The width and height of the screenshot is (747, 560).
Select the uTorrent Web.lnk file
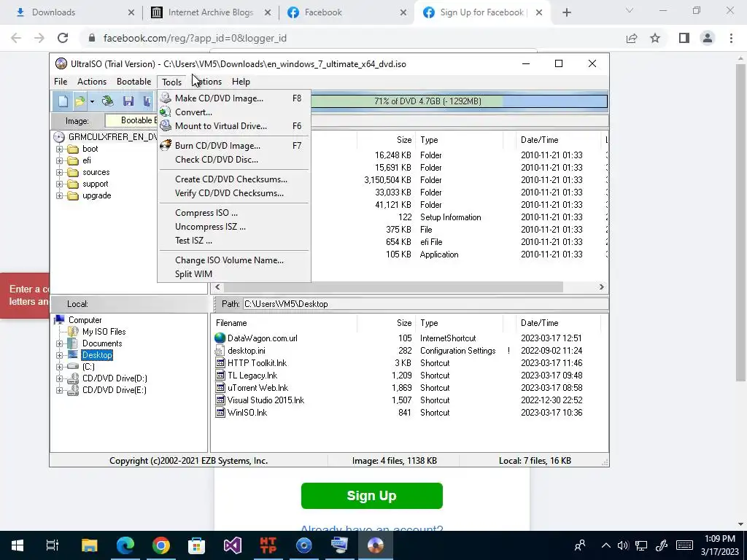pyautogui.click(x=258, y=388)
